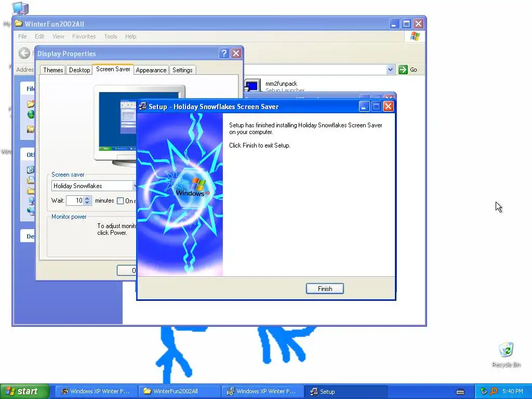This screenshot has height=399, width=532.
Task: Open the Start menu
Action: 24,391
